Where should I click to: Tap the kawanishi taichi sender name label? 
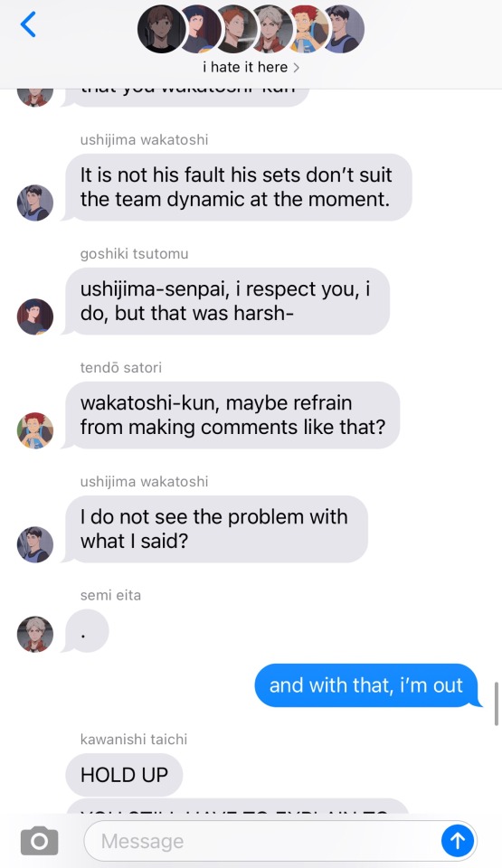point(134,739)
